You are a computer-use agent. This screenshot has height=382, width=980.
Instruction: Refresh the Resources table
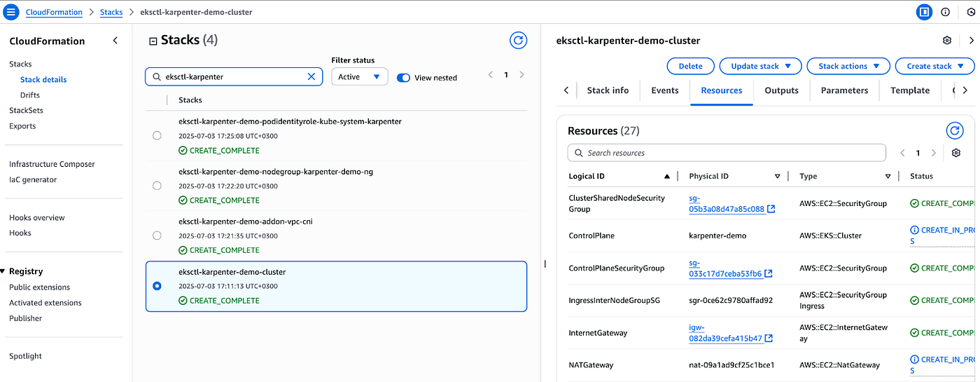[x=955, y=130]
